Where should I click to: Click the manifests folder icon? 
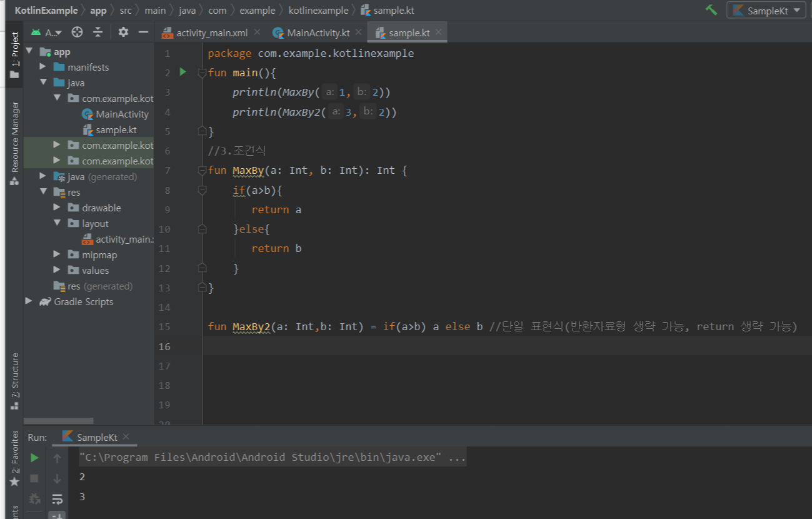coord(59,68)
